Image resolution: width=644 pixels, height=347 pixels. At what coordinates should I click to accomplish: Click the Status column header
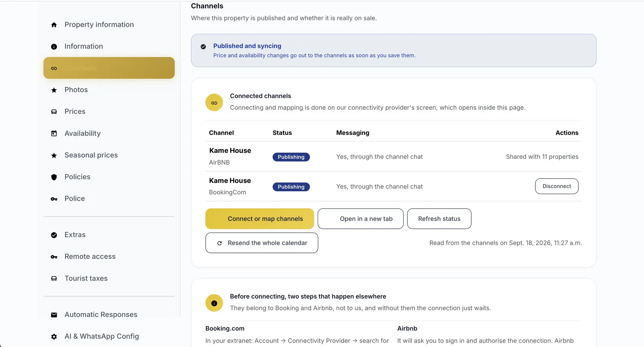(282, 133)
